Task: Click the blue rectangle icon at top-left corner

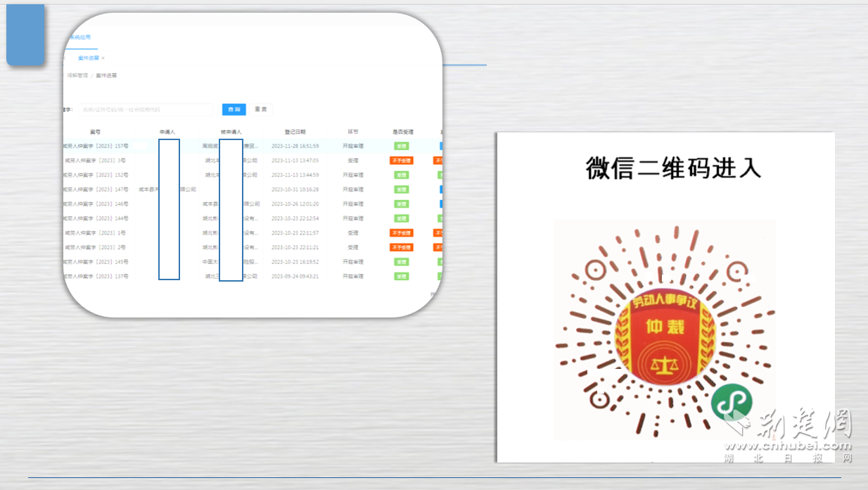Action: point(25,34)
